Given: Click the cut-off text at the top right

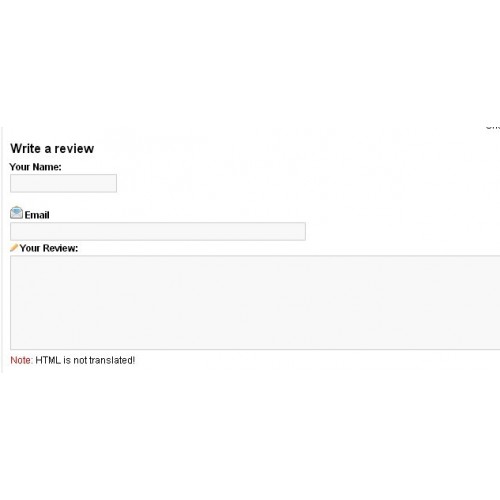Looking at the screenshot, I should tap(493, 127).
